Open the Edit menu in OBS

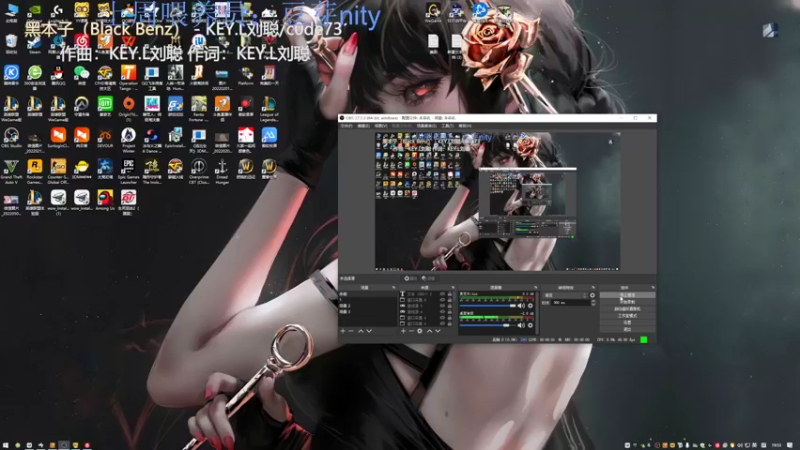363,126
